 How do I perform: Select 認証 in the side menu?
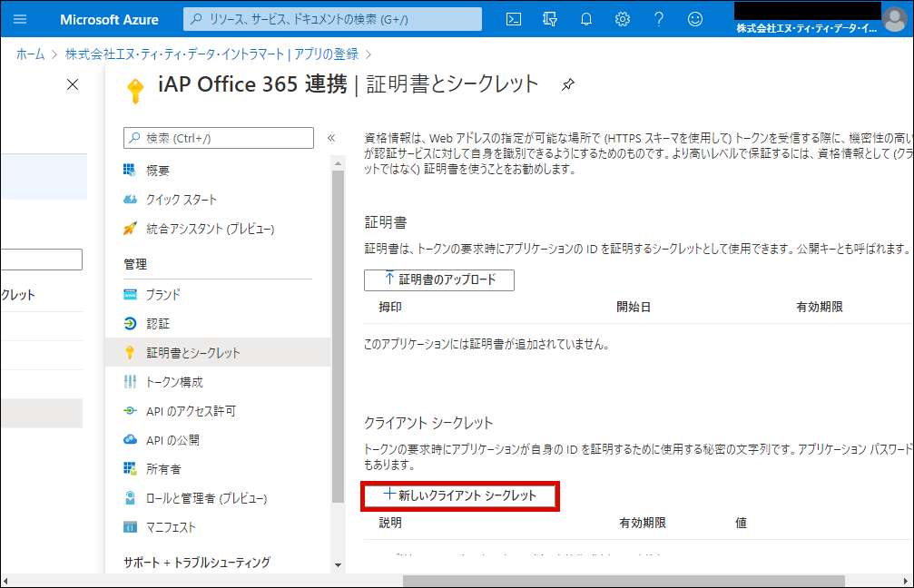point(157,323)
